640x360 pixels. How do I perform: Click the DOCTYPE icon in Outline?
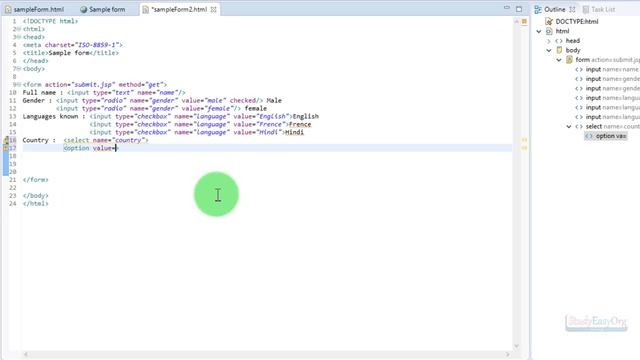coord(549,22)
